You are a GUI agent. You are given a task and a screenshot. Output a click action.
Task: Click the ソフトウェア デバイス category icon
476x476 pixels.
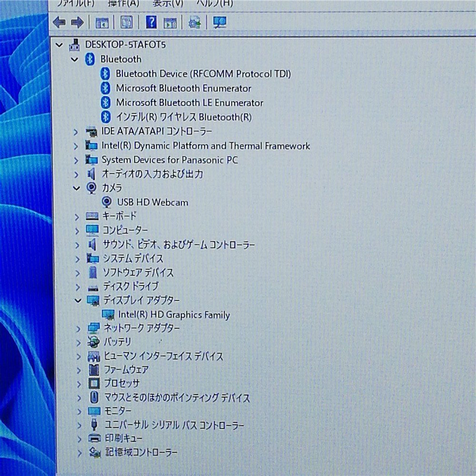click(93, 273)
